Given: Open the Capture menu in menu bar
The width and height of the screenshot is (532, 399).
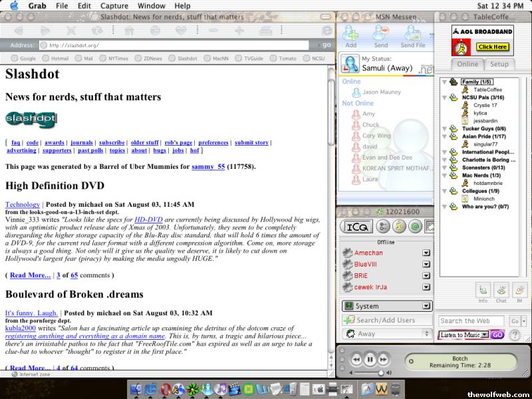Looking at the screenshot, I should [x=114, y=5].
